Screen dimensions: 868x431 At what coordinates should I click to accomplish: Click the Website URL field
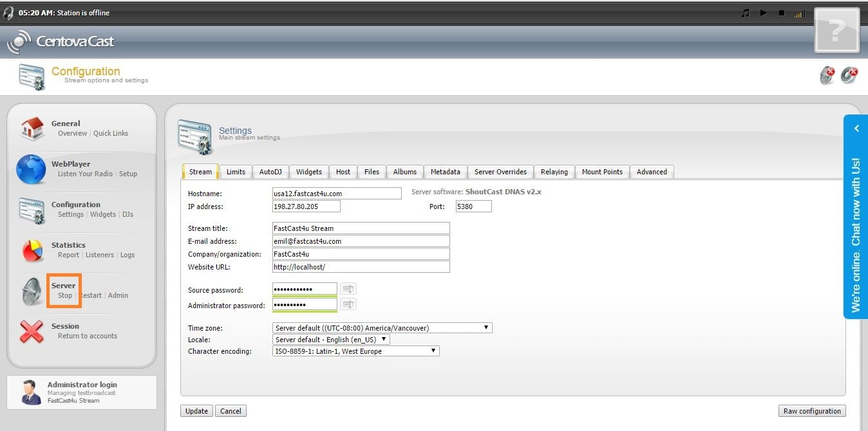pyautogui.click(x=361, y=266)
